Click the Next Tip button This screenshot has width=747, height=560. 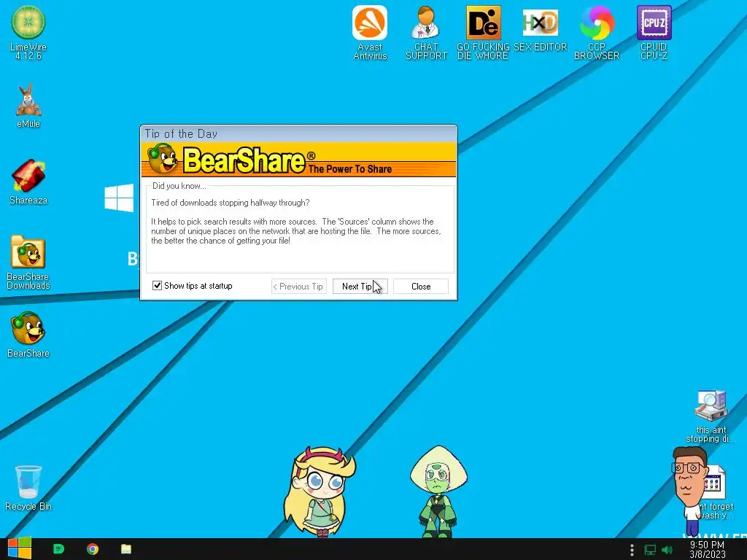click(x=360, y=286)
